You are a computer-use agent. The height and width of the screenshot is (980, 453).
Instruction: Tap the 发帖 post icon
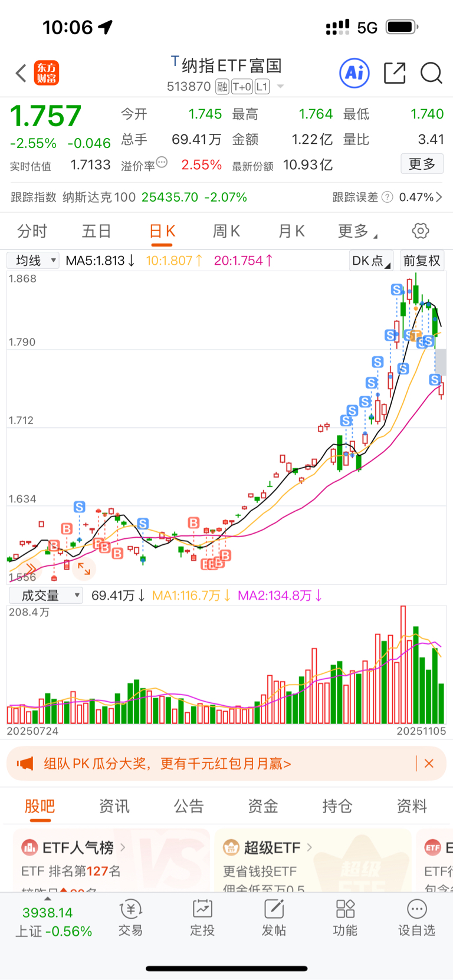click(x=274, y=919)
